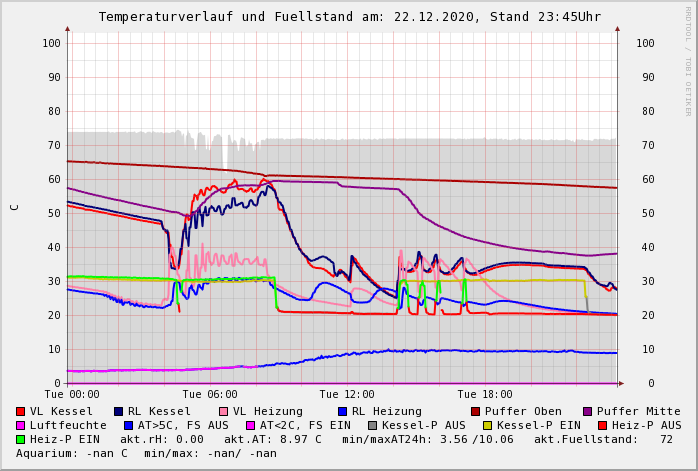
Task: Click the Aquarium readout line
Action: [146, 453]
